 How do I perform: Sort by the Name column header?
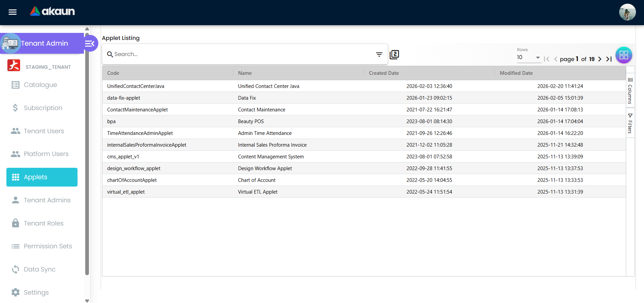(x=298, y=73)
